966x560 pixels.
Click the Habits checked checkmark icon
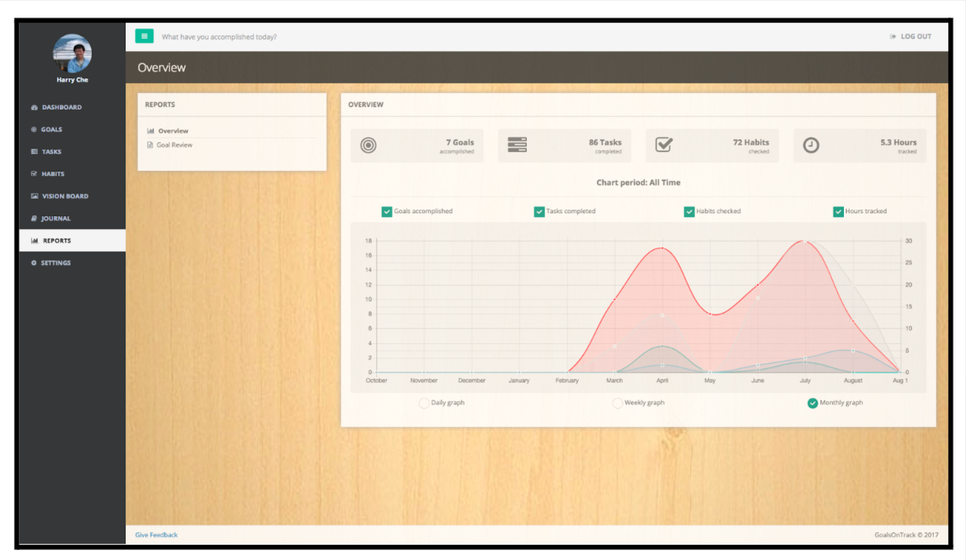663,145
